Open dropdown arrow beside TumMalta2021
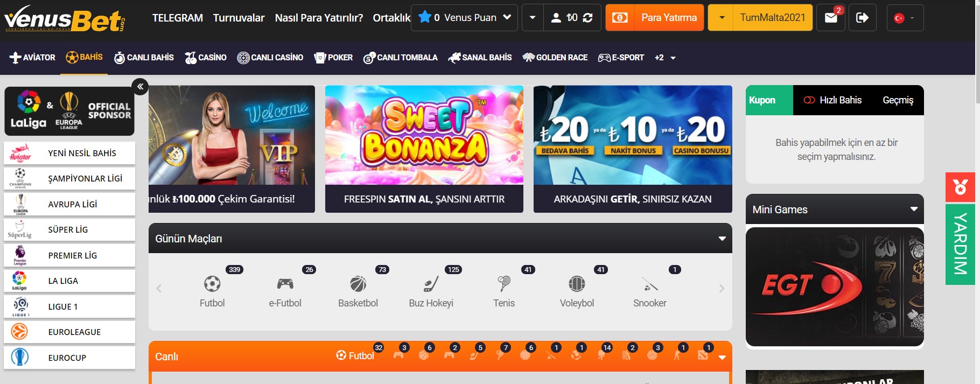Image resolution: width=980 pixels, height=384 pixels. (722, 18)
